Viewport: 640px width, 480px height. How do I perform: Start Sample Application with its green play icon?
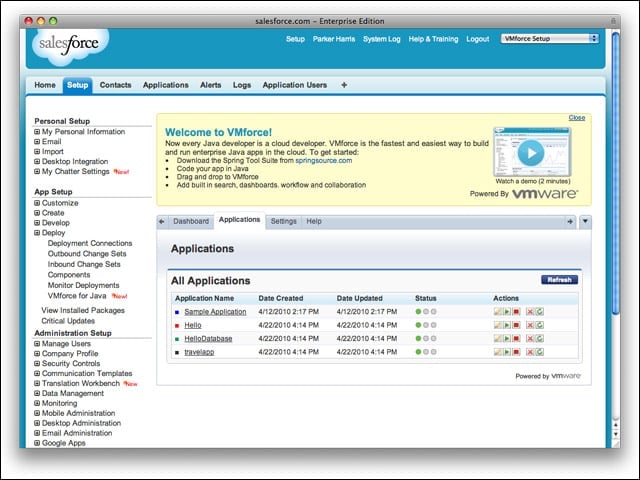(x=507, y=312)
